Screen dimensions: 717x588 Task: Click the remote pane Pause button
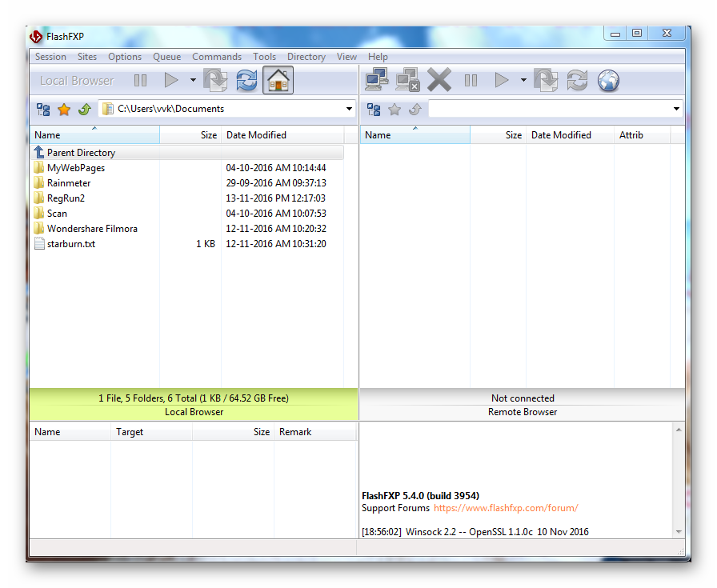click(471, 81)
